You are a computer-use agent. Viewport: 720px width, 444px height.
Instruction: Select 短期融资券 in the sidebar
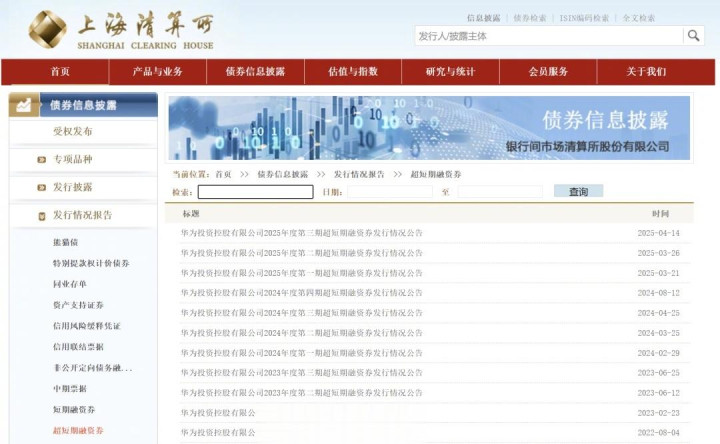pos(74,410)
